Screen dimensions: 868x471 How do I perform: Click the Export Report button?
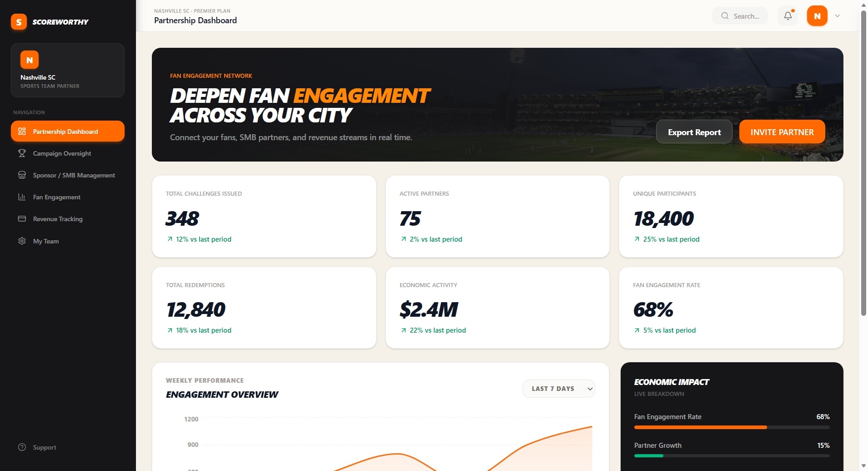click(x=694, y=132)
